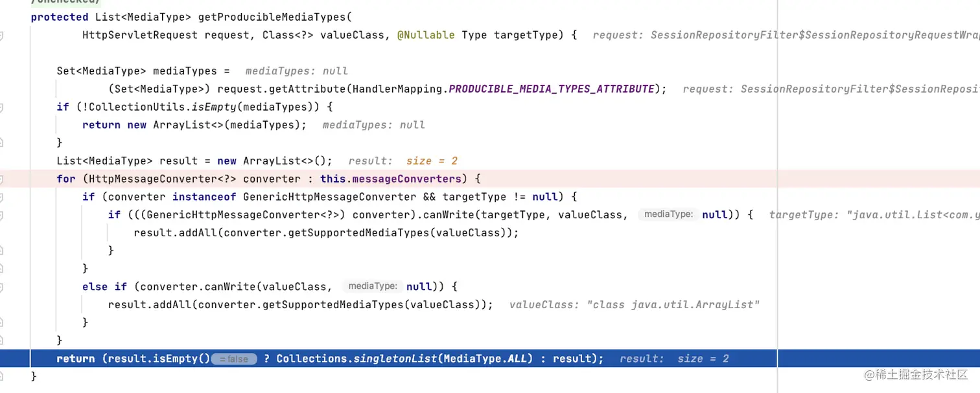Click 'result: size = 2' on highlighted line
Viewport: 980px width, 393px height.
[675, 359]
